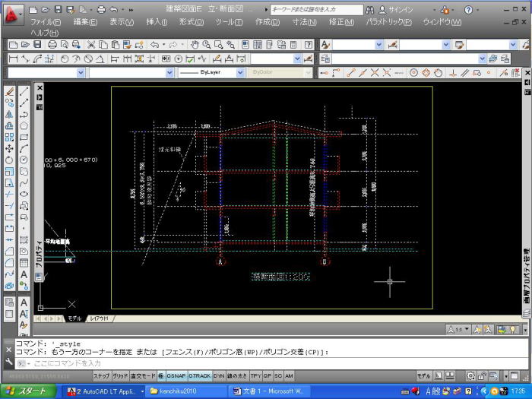Select the Trim tool in modify toolbar
Screen dimensions: 532x399
(x=9, y=195)
